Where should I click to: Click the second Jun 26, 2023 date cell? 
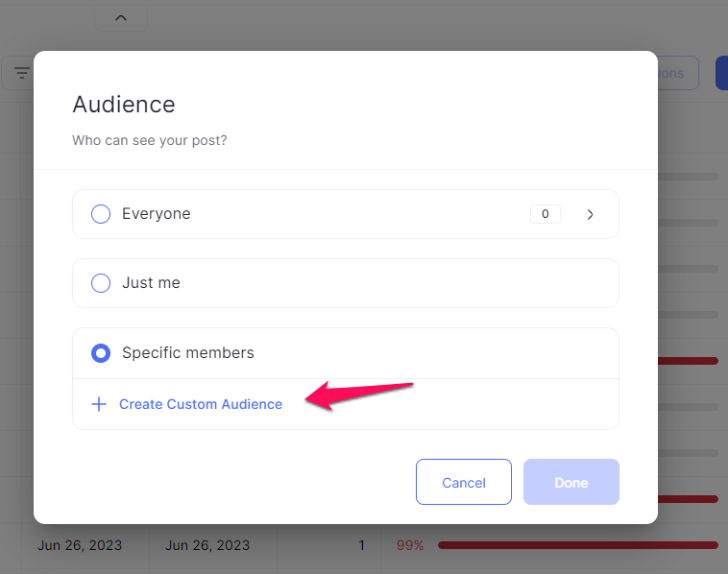207,545
